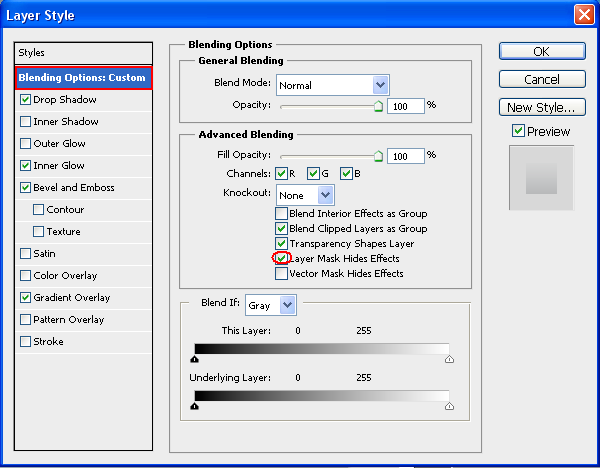The height and width of the screenshot is (468, 600).
Task: Click the Fill Opacity slider handle
Action: point(378,156)
